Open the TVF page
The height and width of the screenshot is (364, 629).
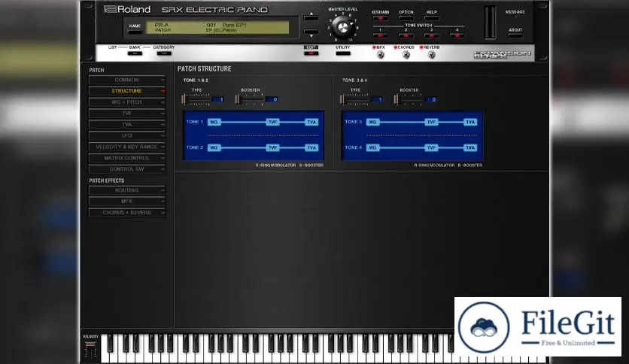coord(126,114)
